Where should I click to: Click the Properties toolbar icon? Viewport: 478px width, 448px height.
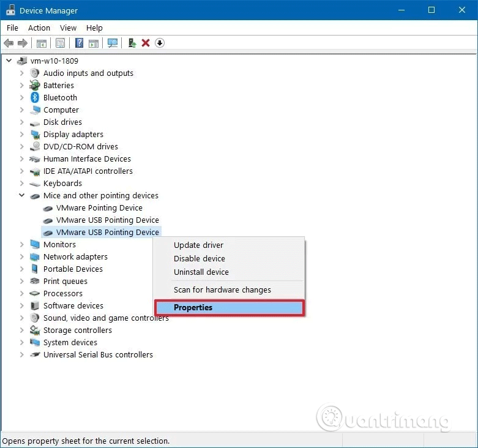click(x=60, y=43)
